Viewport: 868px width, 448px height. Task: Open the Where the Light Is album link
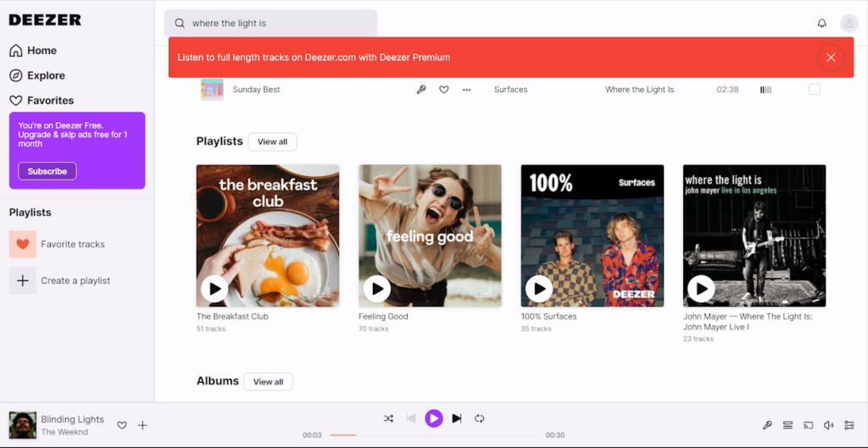tap(639, 90)
